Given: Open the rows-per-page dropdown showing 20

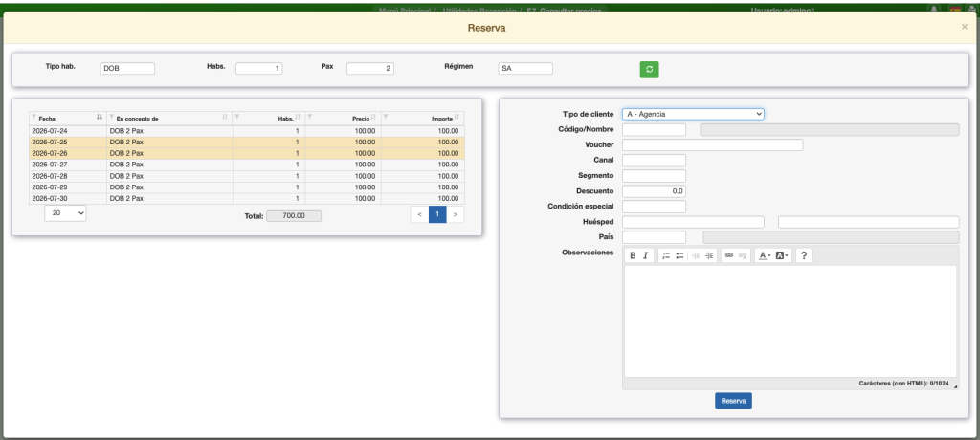Looking at the screenshot, I should click(x=66, y=213).
